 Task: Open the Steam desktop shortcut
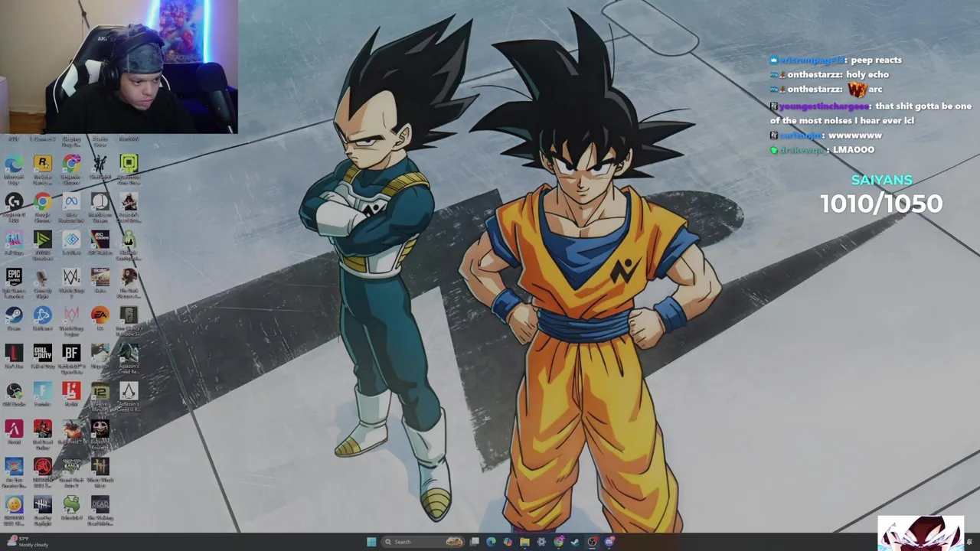(14, 319)
